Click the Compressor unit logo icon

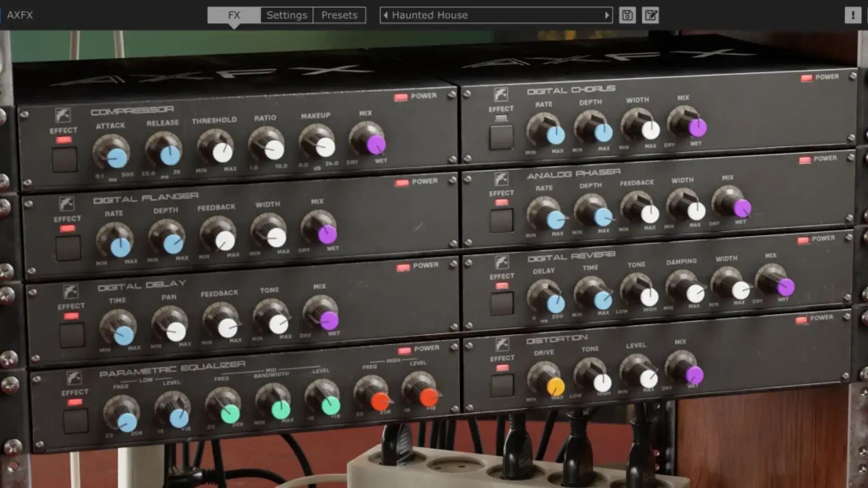tap(63, 115)
